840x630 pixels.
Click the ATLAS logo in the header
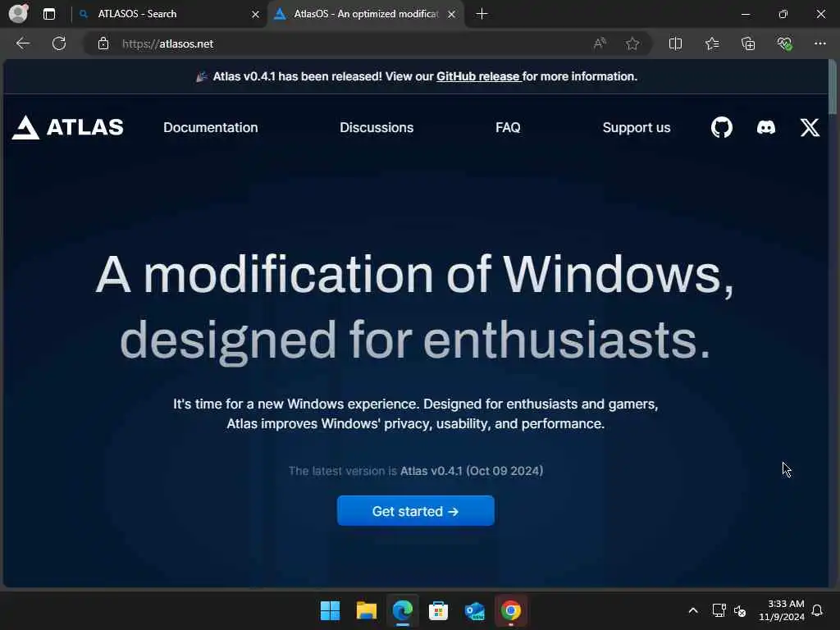coord(67,127)
